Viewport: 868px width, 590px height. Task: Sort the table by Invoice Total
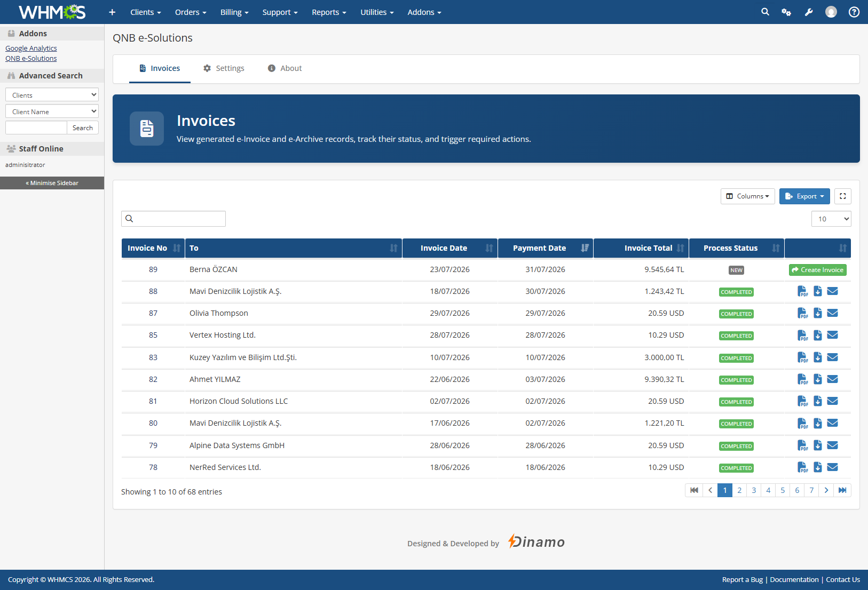click(641, 248)
